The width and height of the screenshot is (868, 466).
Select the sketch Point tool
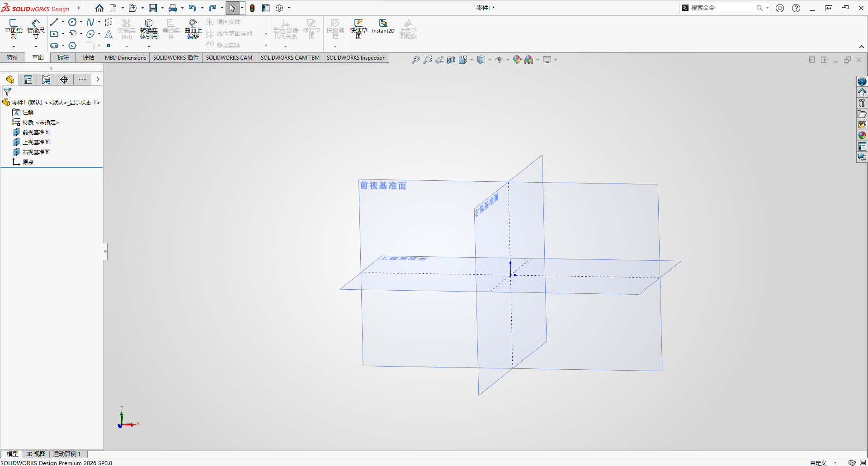click(x=108, y=46)
